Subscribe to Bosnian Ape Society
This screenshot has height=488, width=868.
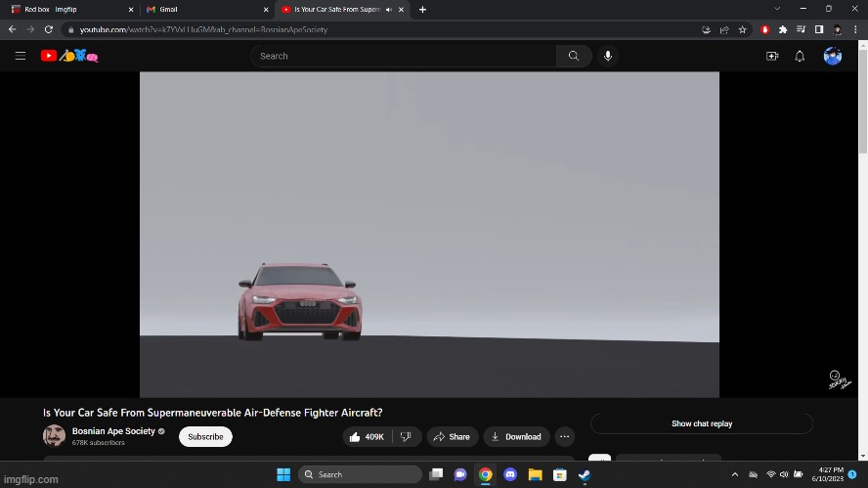click(205, 437)
